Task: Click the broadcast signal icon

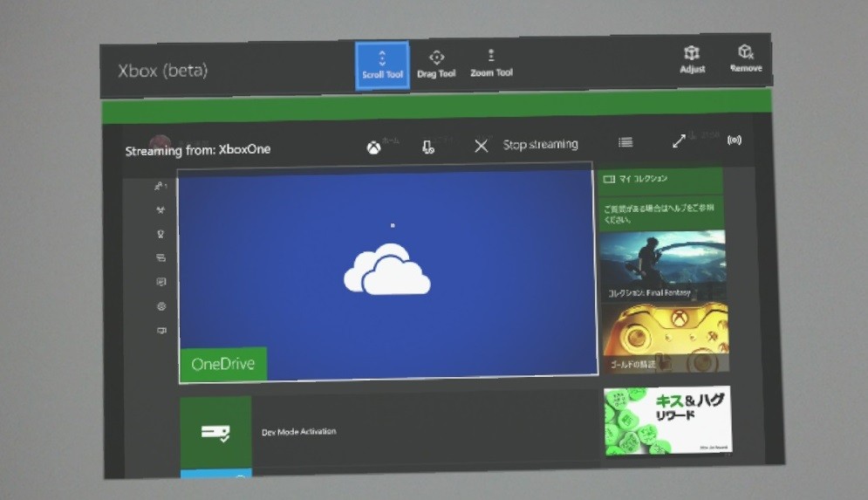Action: [734, 140]
